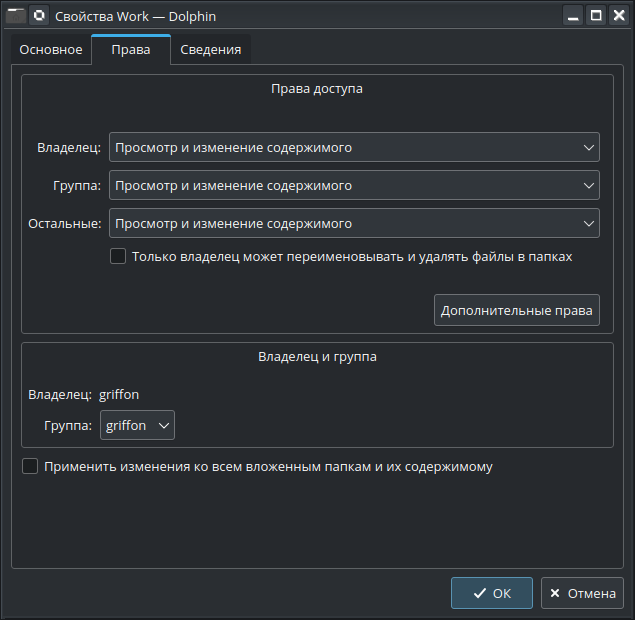
Task: Close the dialog with the title bar X
Action: coord(618,16)
